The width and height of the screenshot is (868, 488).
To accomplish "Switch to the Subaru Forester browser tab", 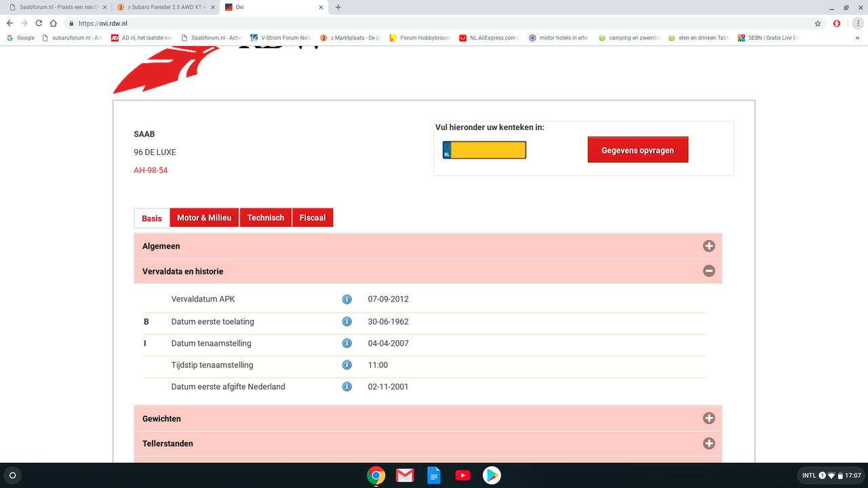I will (165, 7).
